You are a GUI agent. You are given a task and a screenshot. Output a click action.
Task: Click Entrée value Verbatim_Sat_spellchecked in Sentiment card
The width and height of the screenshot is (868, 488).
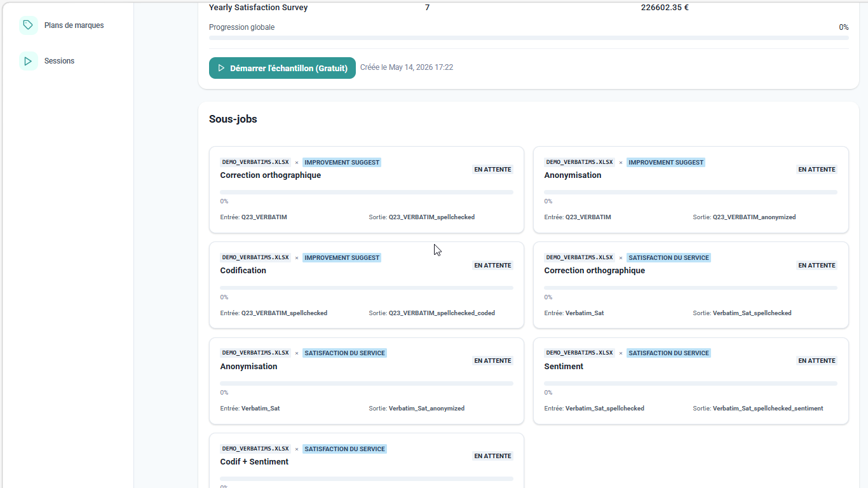[604, 409]
